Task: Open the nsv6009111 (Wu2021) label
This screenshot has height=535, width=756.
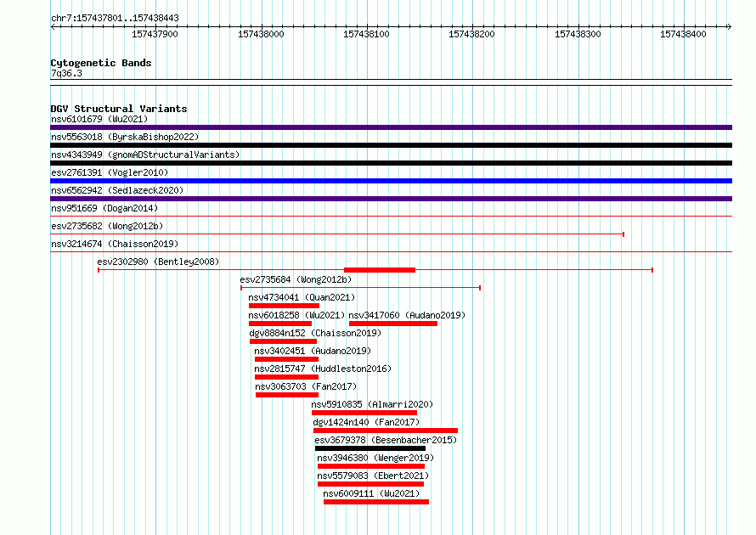Action: pos(371,493)
